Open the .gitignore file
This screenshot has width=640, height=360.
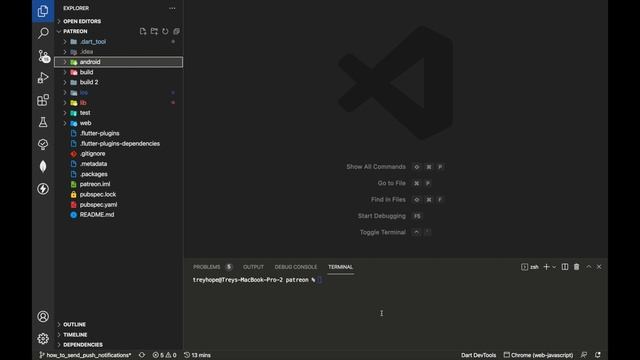coord(118,154)
